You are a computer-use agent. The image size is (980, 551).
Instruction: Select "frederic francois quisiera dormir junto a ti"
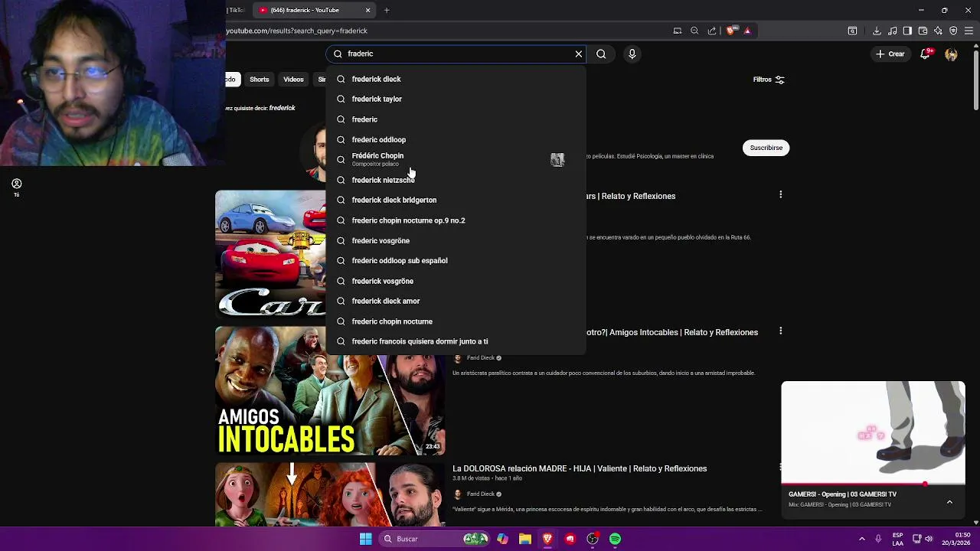click(x=456, y=341)
